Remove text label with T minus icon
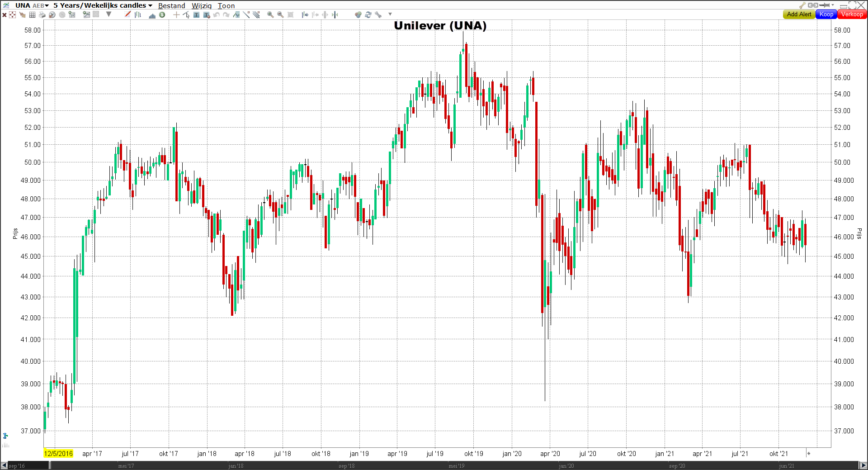Viewport: 868px width, 470px height. click(207, 15)
